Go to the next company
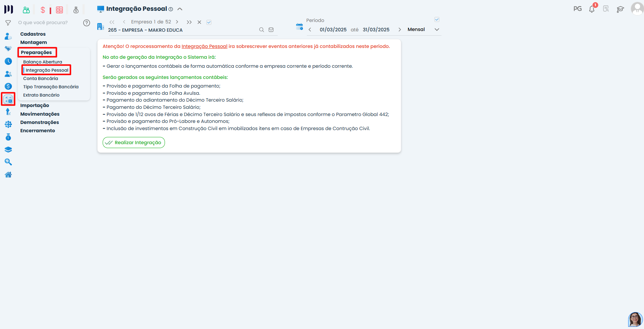 177,22
